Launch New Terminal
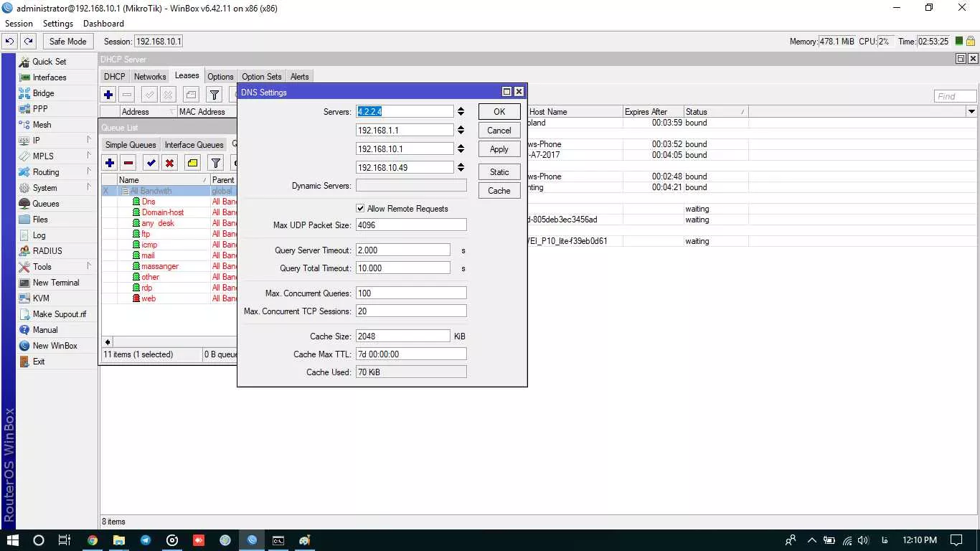The width and height of the screenshot is (980, 551). click(x=55, y=283)
